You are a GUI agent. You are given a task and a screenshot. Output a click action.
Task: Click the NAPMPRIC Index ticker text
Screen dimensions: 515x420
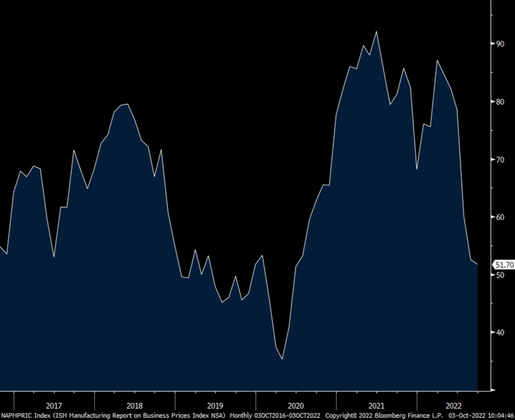tap(25, 415)
